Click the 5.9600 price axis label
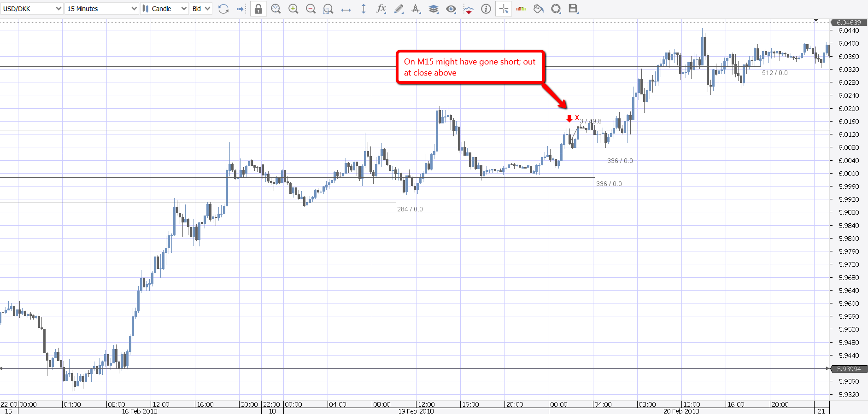This screenshot has height=414, width=868. click(849, 303)
